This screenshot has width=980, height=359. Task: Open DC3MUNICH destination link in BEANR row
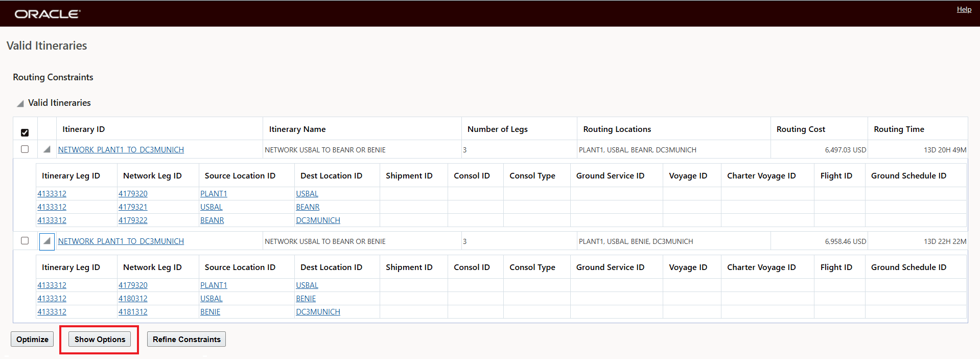point(318,220)
